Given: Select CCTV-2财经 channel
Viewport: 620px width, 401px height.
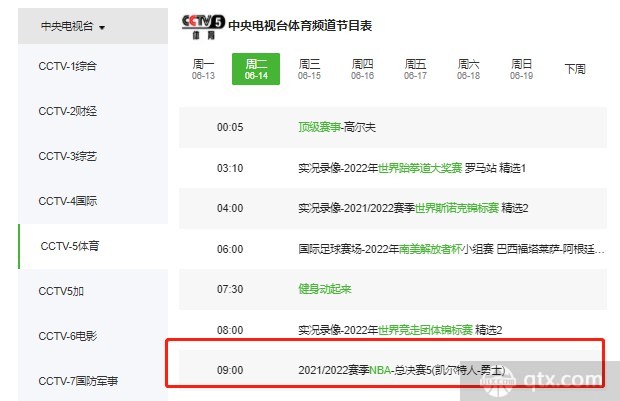Looking at the screenshot, I should click(67, 111).
